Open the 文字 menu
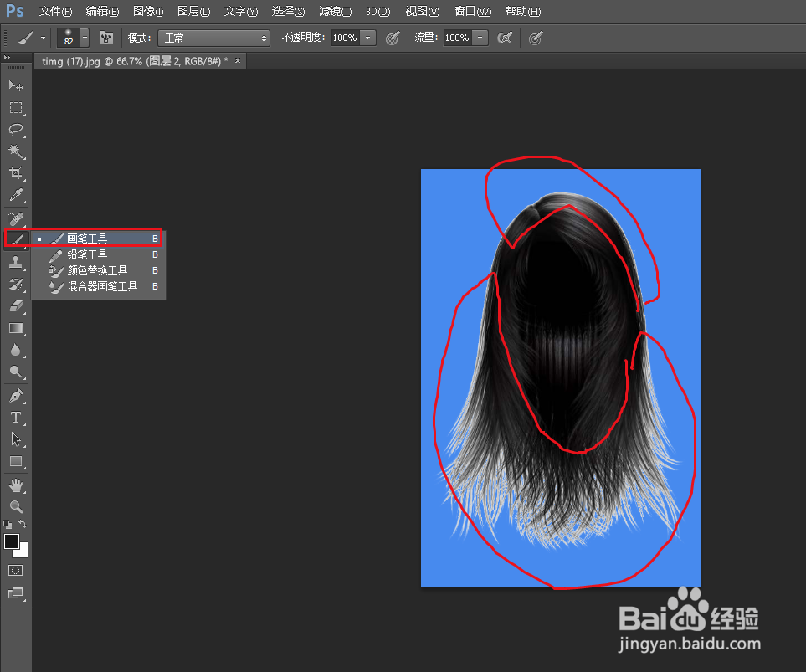806x672 pixels. click(240, 12)
